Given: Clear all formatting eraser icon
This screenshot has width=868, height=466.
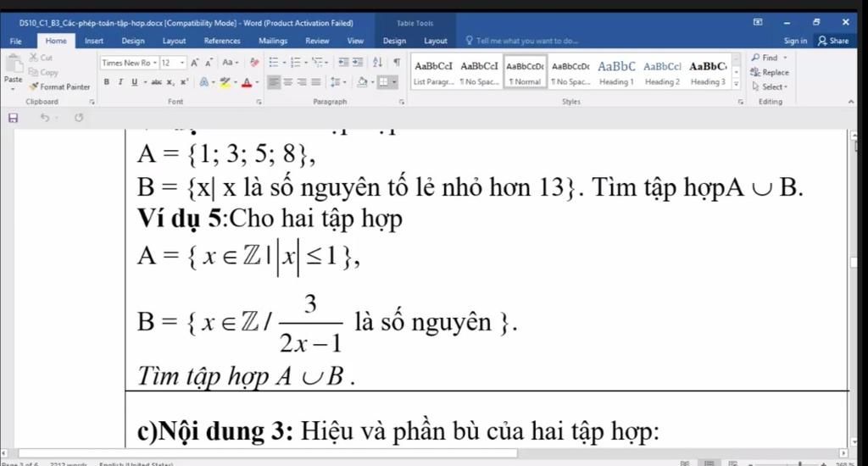Looking at the screenshot, I should (254, 63).
